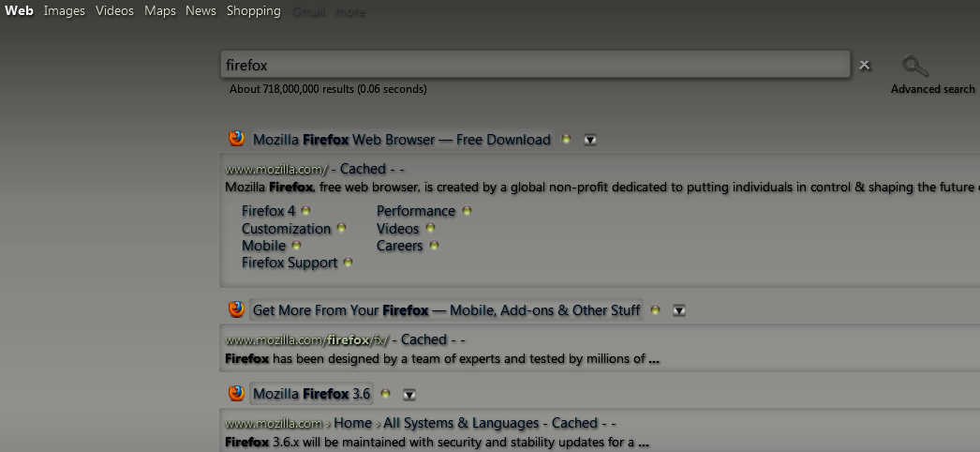The image size is (980, 452).
Task: Switch to the Web search tab
Action: (x=20, y=10)
